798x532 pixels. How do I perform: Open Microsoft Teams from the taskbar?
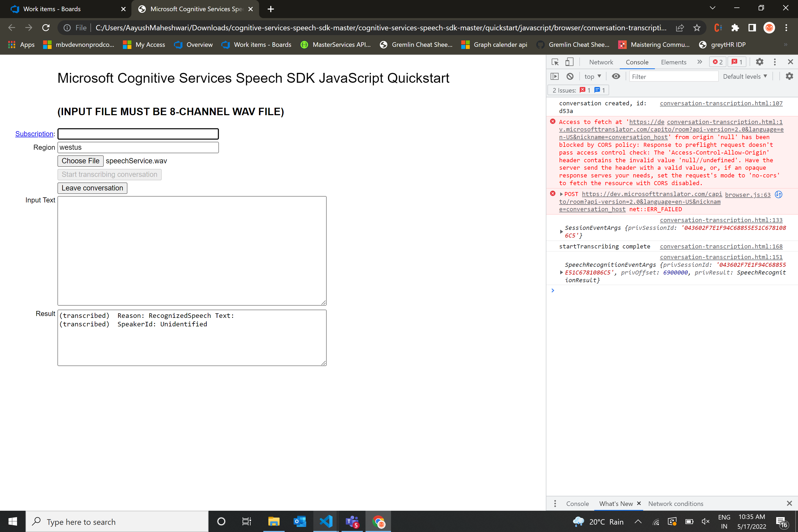pos(352,521)
